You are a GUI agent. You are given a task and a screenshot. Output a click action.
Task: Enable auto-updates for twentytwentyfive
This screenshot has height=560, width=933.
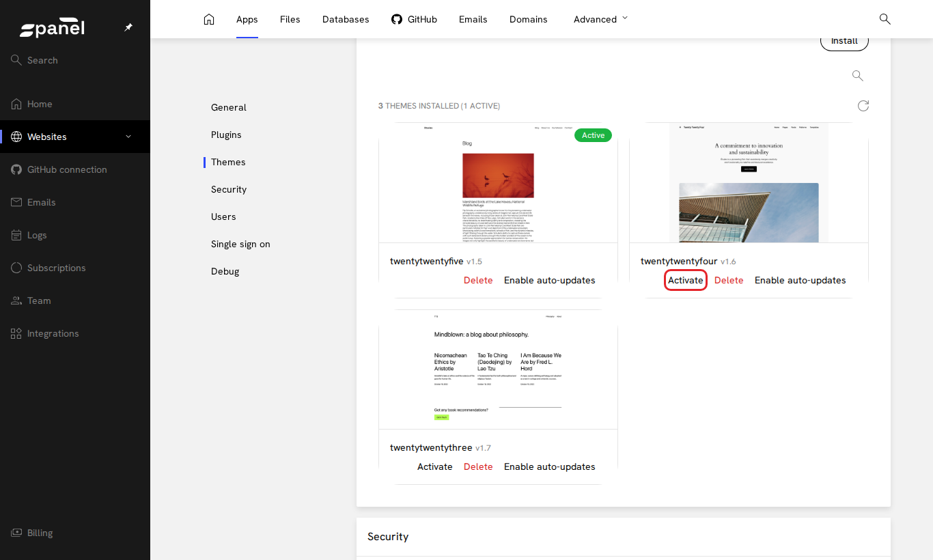[550, 280]
